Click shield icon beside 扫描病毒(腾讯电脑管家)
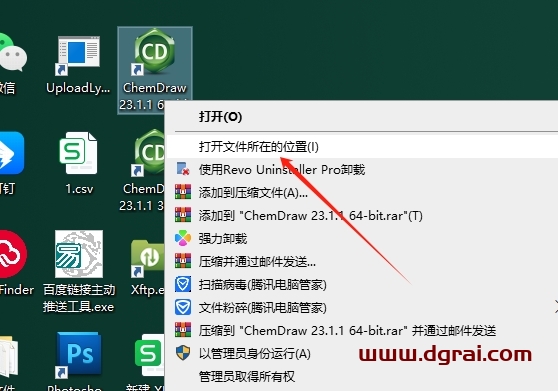558x391 pixels. 183,284
